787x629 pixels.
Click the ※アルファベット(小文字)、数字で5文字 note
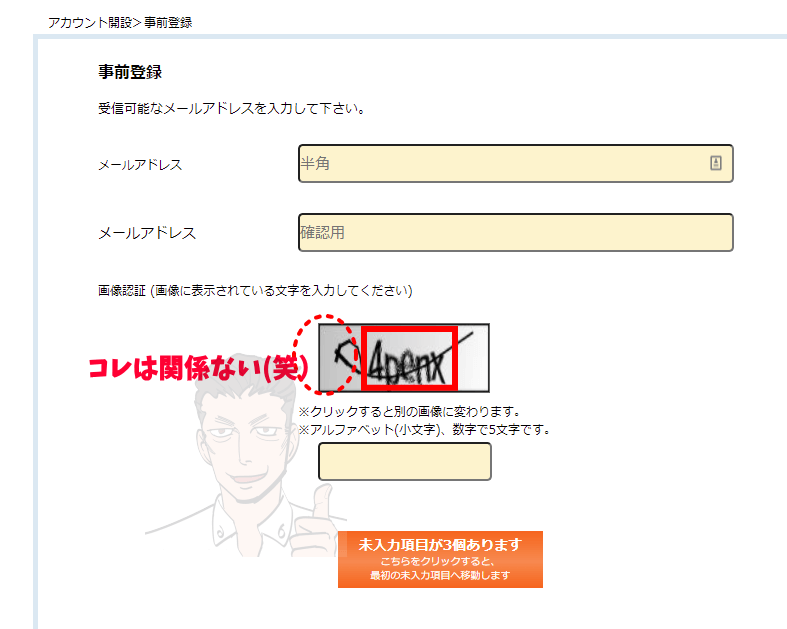pyautogui.click(x=425, y=430)
